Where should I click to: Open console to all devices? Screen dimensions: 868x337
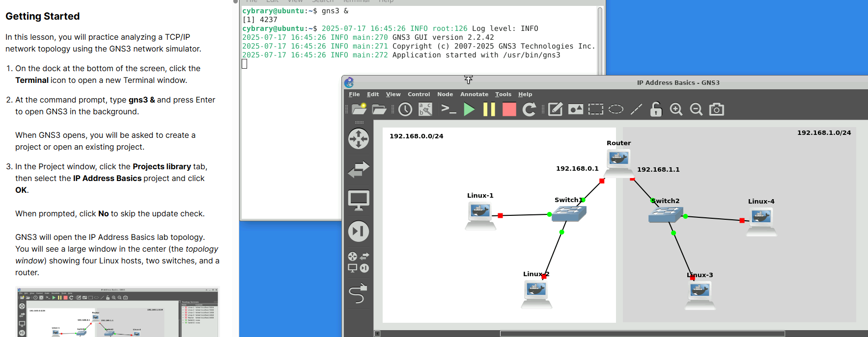pyautogui.click(x=448, y=109)
